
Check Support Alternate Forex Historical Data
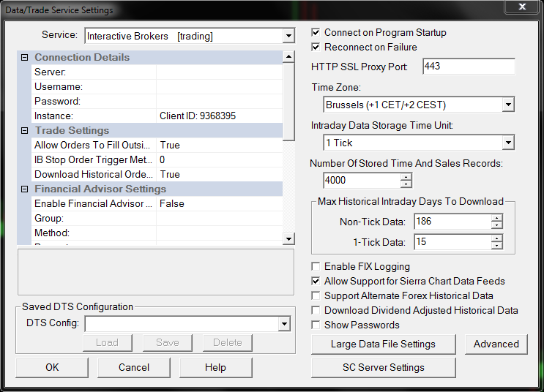pyautogui.click(x=316, y=295)
